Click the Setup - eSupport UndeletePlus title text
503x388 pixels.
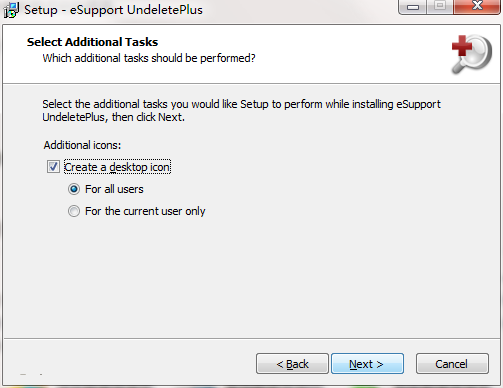click(x=113, y=10)
